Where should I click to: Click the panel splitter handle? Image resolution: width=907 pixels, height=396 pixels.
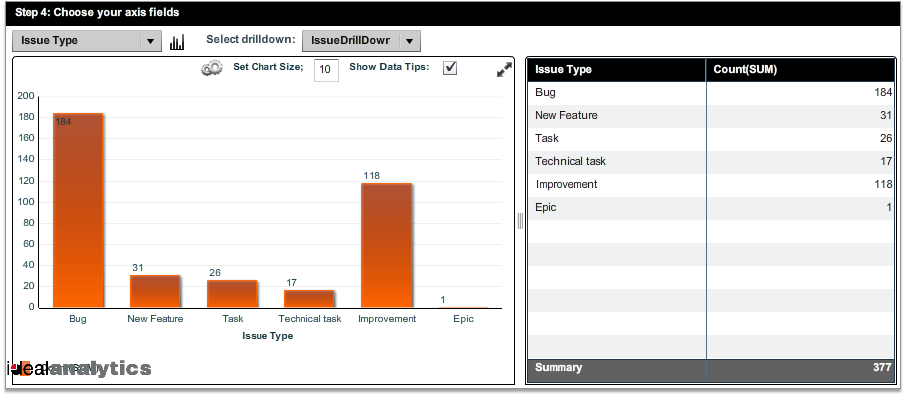pyautogui.click(x=520, y=220)
